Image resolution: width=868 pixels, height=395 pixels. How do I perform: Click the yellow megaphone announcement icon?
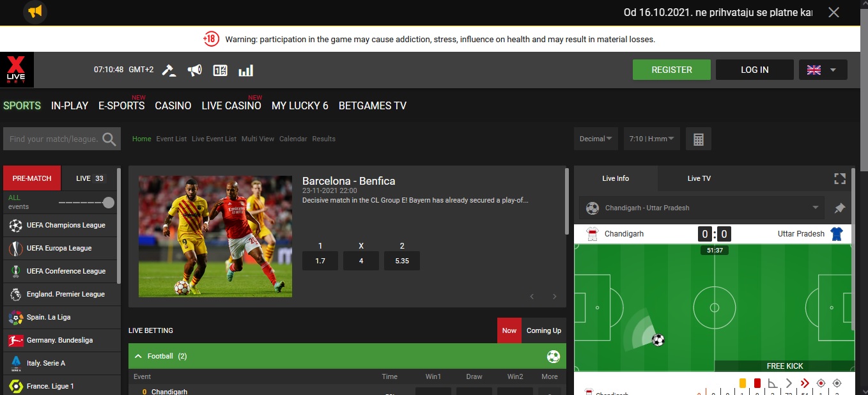[x=35, y=12]
